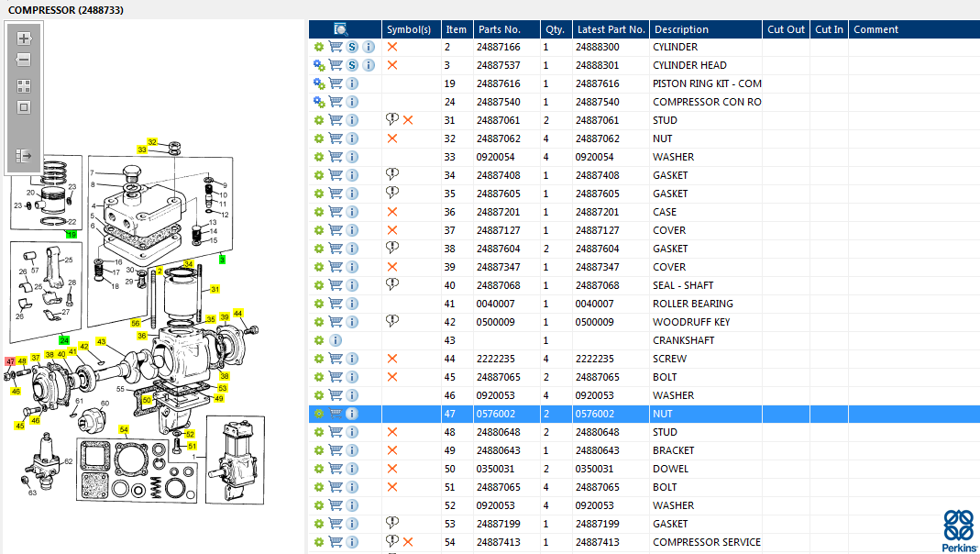Zoom in on the compressor diagram

tap(24, 39)
